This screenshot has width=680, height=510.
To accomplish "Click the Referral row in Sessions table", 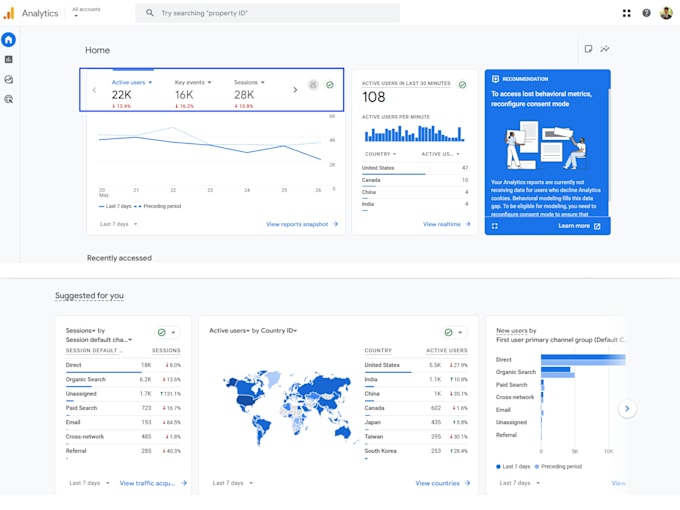I will tap(123, 451).
